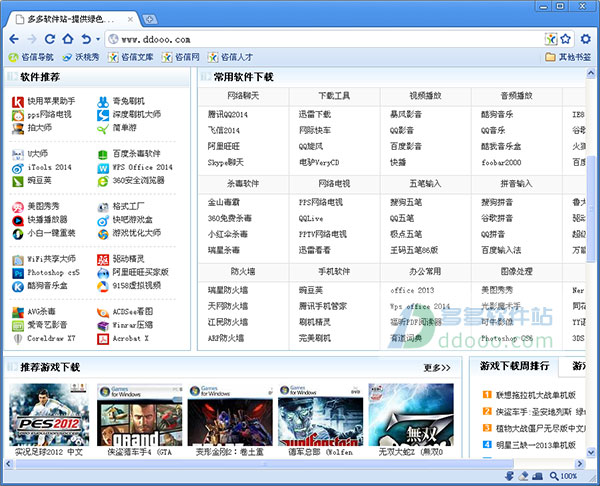Image resolution: width=600 pixels, height=486 pixels.
Task: Open the 沃桃秀 bookmark
Action: (81, 57)
